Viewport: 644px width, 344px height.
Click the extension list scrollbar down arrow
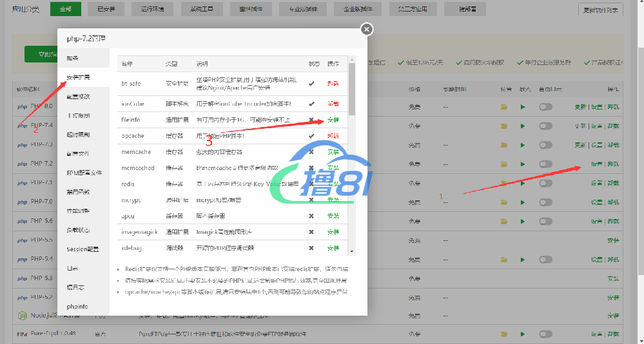352,251
